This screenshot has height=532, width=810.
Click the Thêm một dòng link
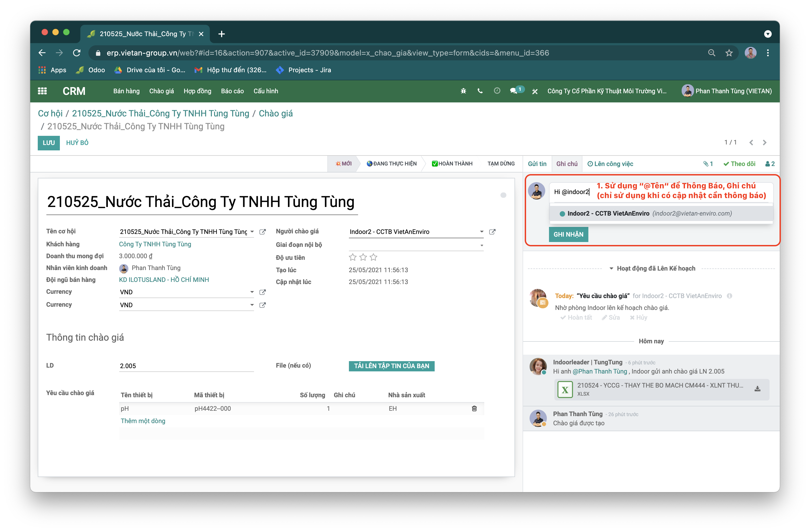[143, 421]
